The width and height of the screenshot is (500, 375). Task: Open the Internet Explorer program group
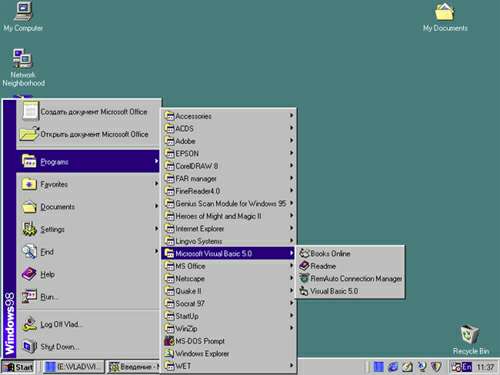tap(228, 228)
